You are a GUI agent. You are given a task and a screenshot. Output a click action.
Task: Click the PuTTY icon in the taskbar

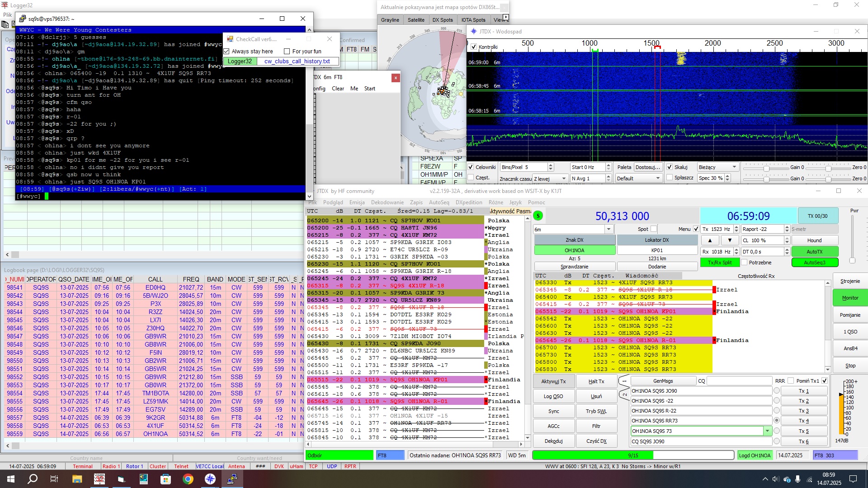[232, 479]
